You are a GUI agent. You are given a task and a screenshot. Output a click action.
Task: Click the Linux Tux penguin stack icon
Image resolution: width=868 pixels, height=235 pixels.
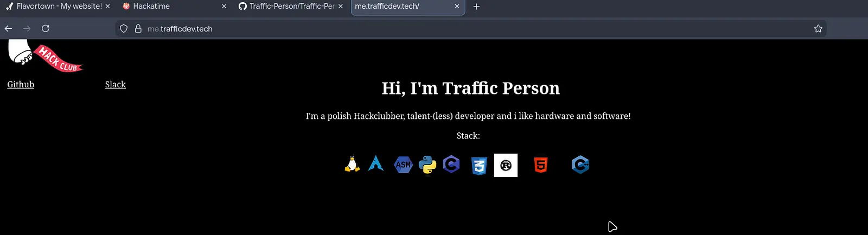tap(352, 164)
